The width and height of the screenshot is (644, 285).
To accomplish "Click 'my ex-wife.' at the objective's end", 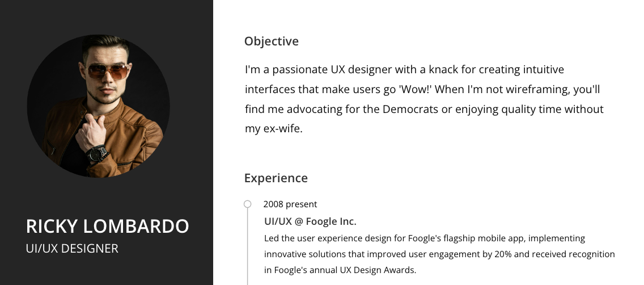I will pyautogui.click(x=274, y=129).
